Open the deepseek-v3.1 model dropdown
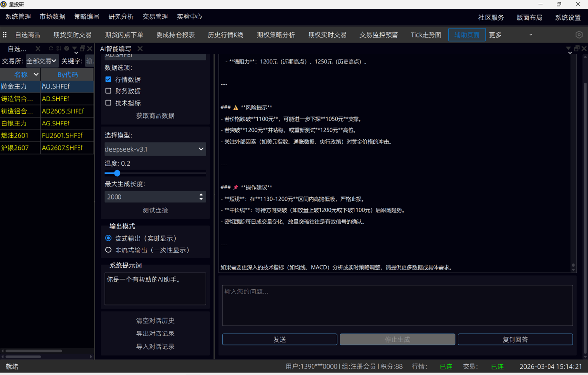Viewport: 588px width, 375px height. (155, 149)
